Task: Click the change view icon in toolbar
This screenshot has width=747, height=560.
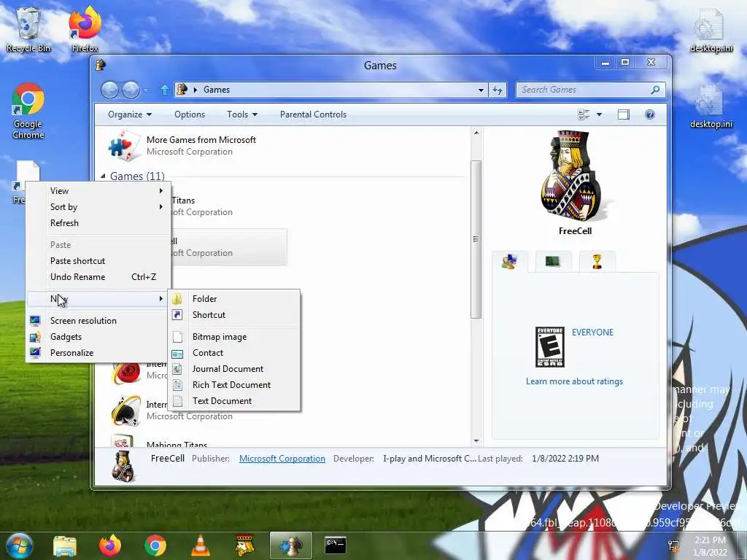Action: 583,114
